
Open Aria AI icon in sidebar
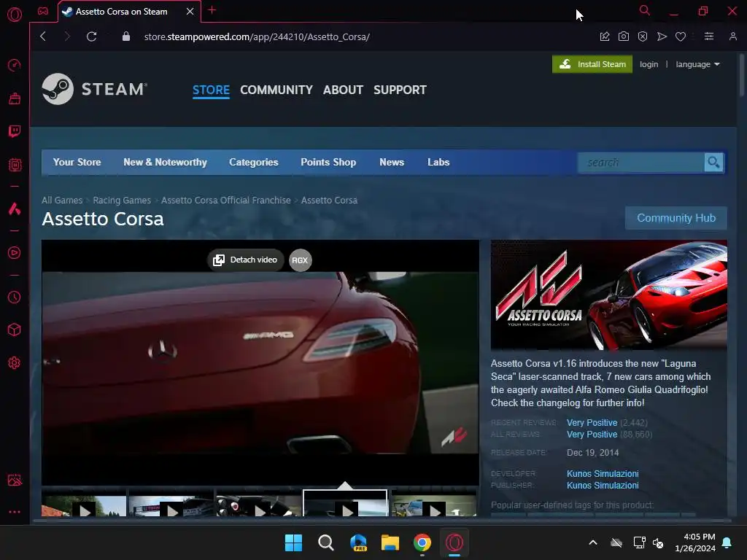point(15,209)
